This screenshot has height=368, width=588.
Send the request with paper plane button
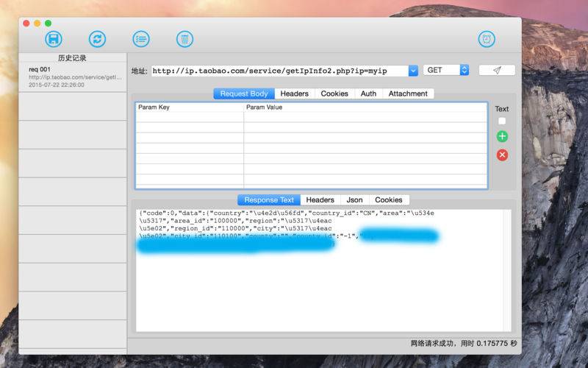497,70
